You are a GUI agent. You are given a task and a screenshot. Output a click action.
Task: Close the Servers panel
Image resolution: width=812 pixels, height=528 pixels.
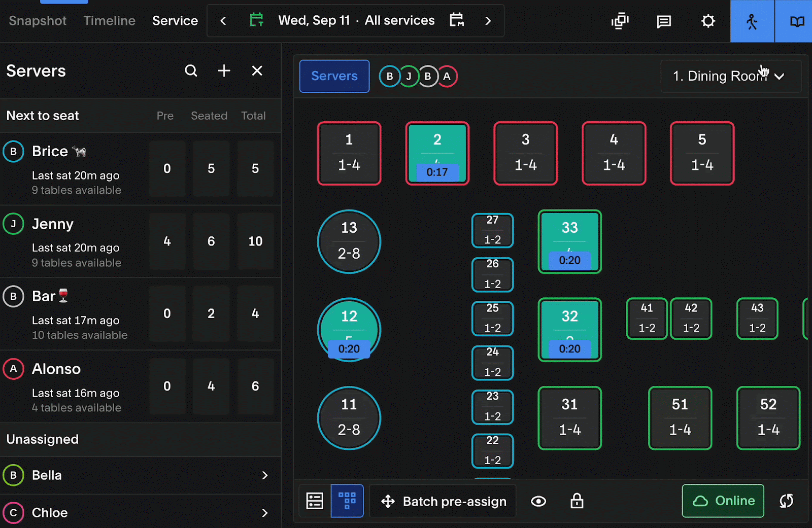click(257, 71)
